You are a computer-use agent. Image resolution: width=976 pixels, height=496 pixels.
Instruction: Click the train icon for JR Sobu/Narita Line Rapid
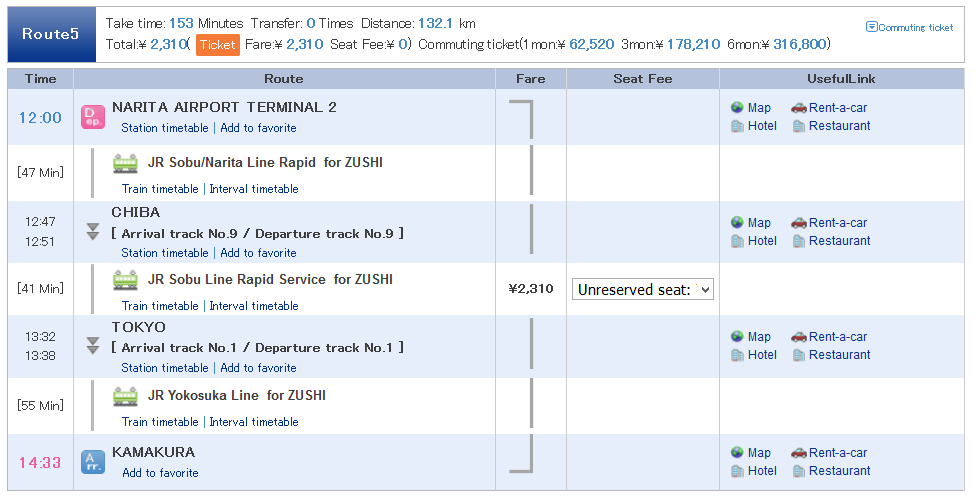coord(125,163)
